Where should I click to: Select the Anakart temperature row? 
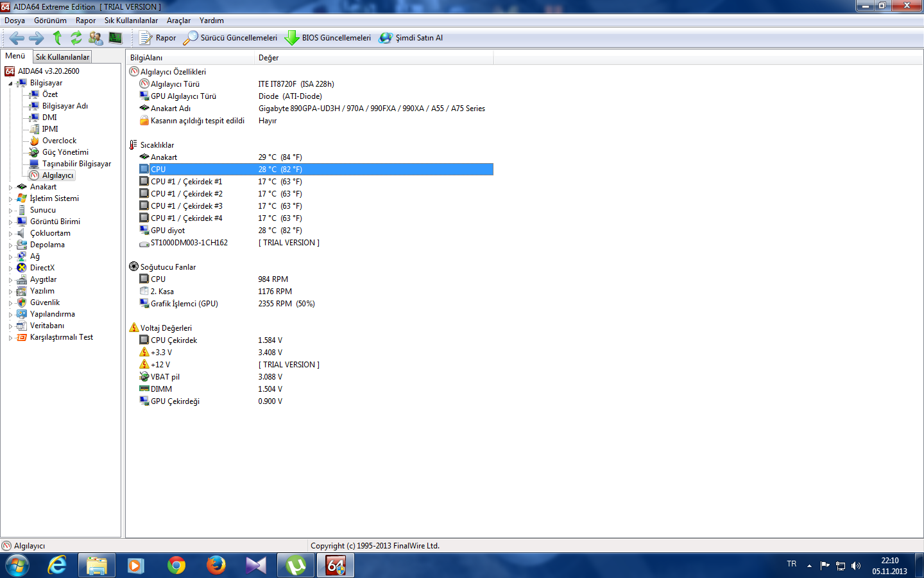(x=316, y=157)
